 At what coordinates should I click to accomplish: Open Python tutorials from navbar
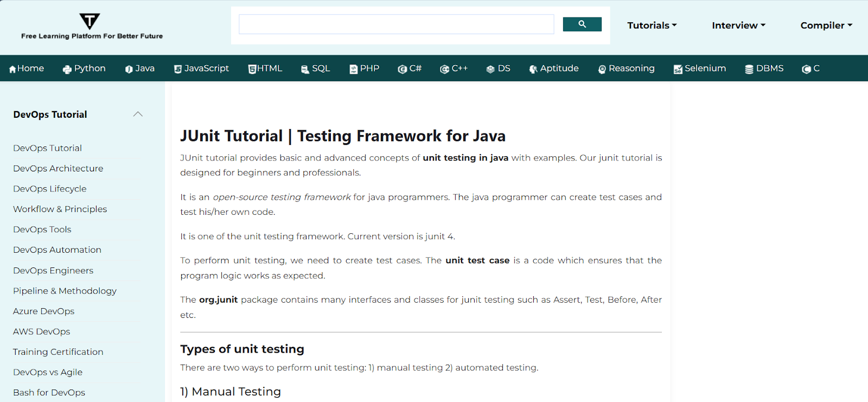coord(90,68)
